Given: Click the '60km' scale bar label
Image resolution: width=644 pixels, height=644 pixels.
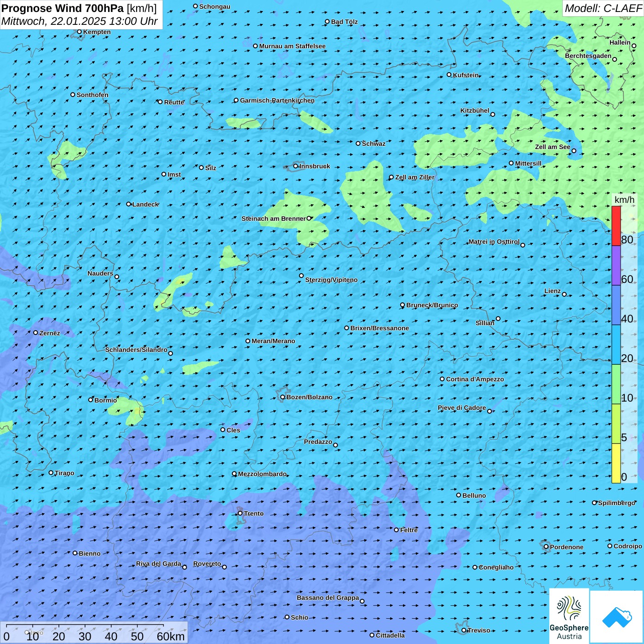Looking at the screenshot, I should point(171,636).
